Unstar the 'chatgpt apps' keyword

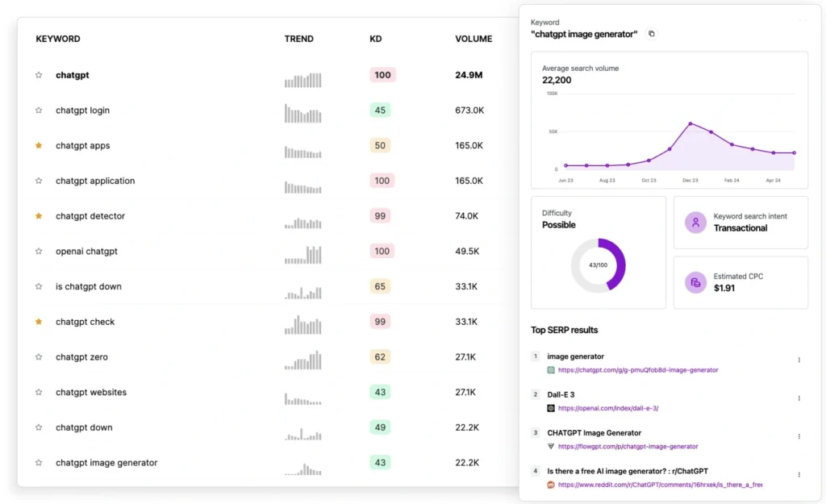pos(39,146)
